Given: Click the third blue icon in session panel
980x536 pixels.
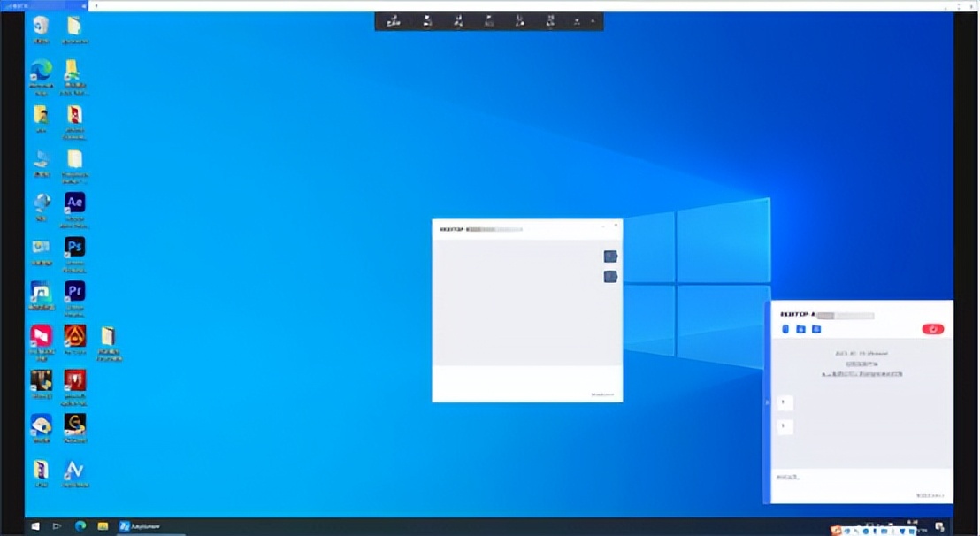Looking at the screenshot, I should pos(816,329).
